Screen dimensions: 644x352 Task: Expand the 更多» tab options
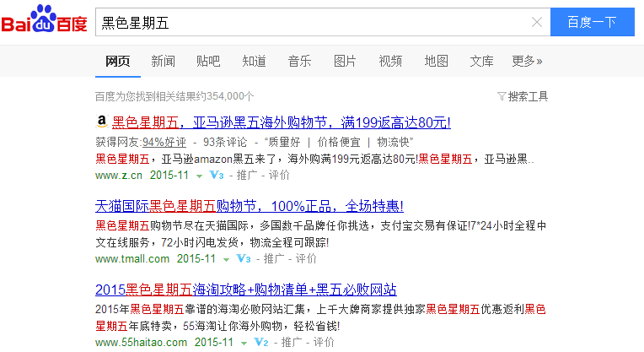tap(527, 62)
